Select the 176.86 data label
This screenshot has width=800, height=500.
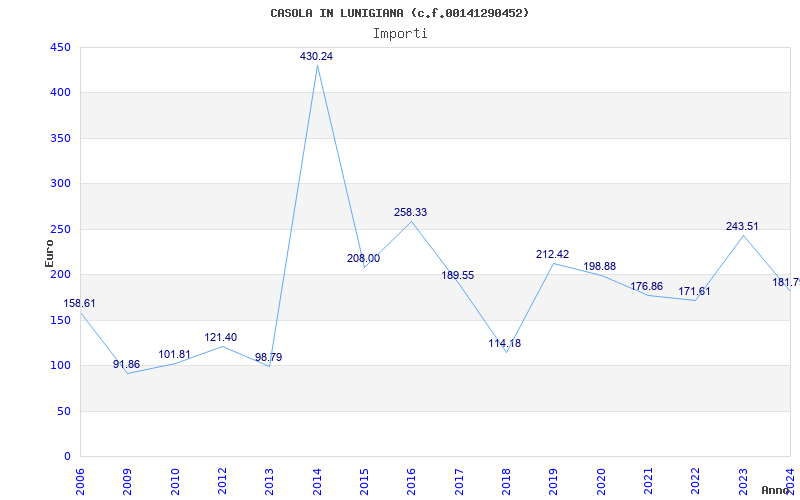(646, 287)
